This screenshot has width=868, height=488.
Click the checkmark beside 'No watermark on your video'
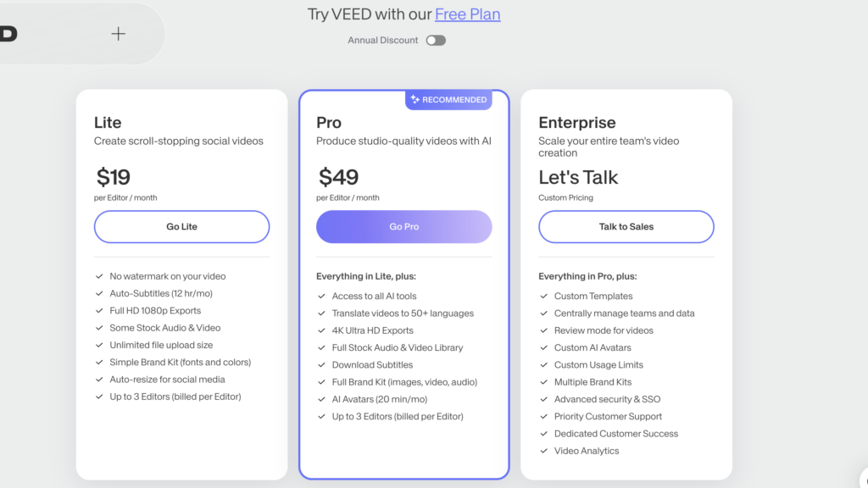pyautogui.click(x=98, y=276)
